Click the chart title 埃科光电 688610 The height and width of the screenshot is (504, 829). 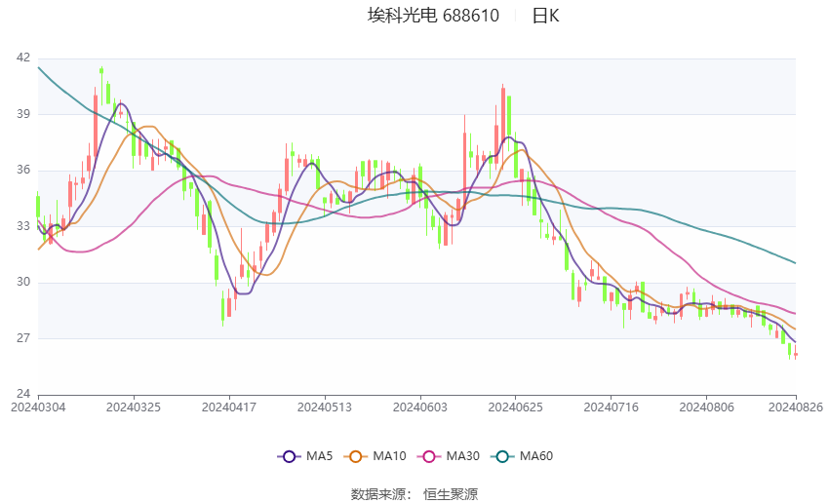point(433,16)
